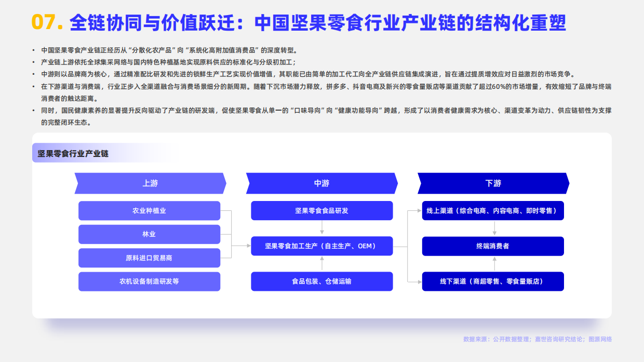Click the arrow pointing into 线下渠道 box
The height and width of the screenshot is (362, 644).
pyautogui.click(x=415, y=281)
